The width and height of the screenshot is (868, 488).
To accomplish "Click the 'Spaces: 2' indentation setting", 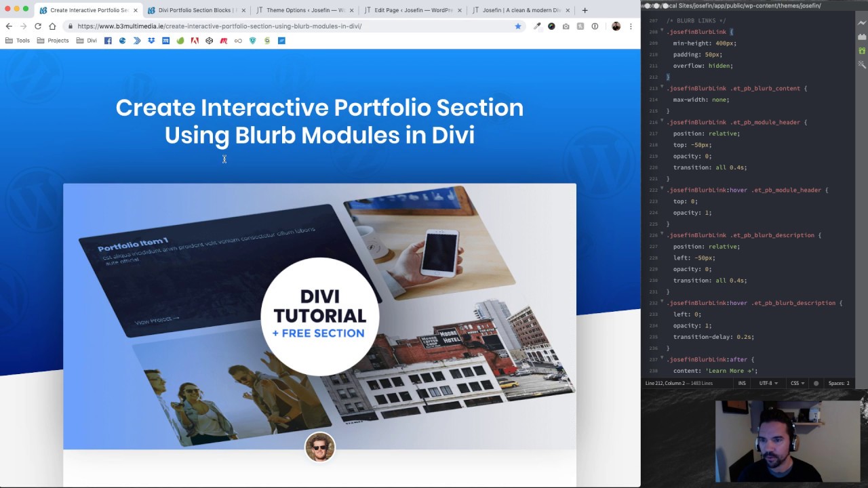I will point(839,384).
